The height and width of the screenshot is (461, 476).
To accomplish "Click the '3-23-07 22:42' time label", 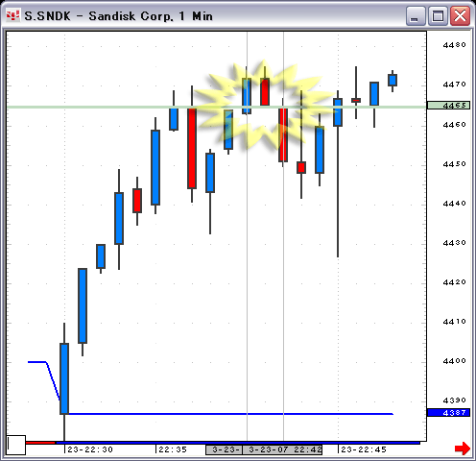I will pyautogui.click(x=282, y=449).
